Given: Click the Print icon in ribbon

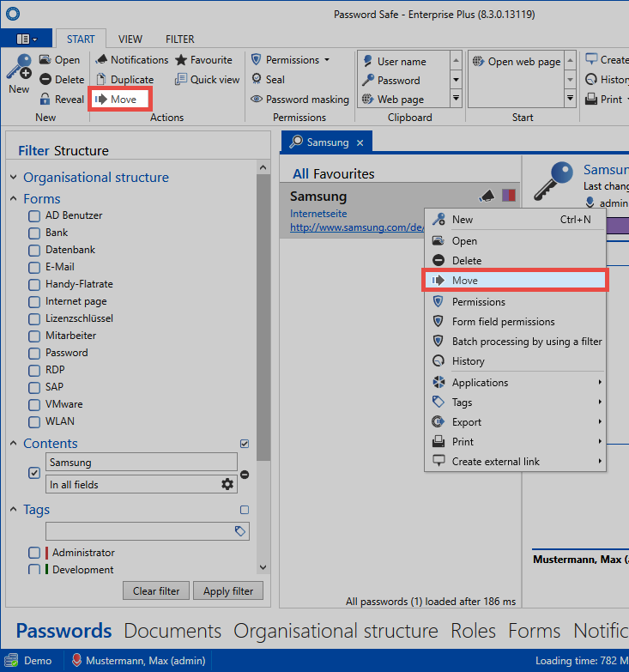Looking at the screenshot, I should point(591,99).
